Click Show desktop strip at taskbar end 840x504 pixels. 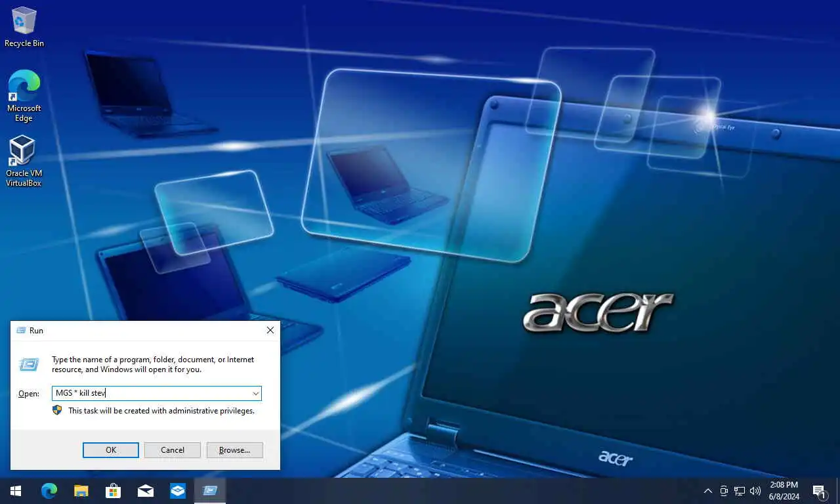pos(838,491)
